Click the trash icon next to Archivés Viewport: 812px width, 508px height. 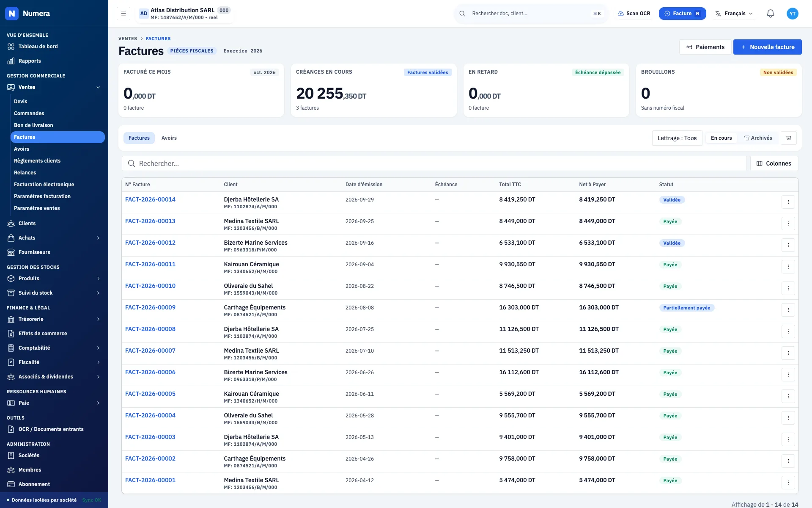pos(788,138)
